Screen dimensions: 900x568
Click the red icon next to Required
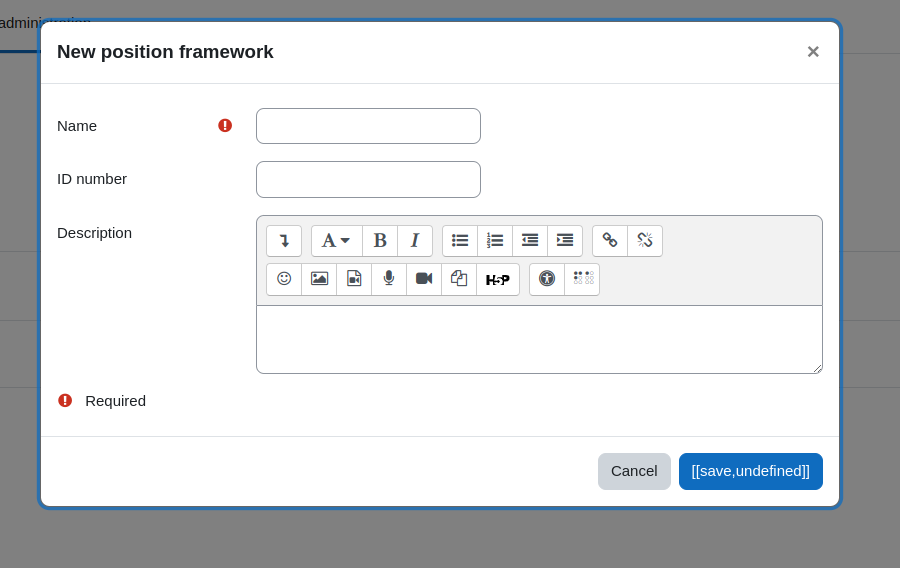point(65,400)
